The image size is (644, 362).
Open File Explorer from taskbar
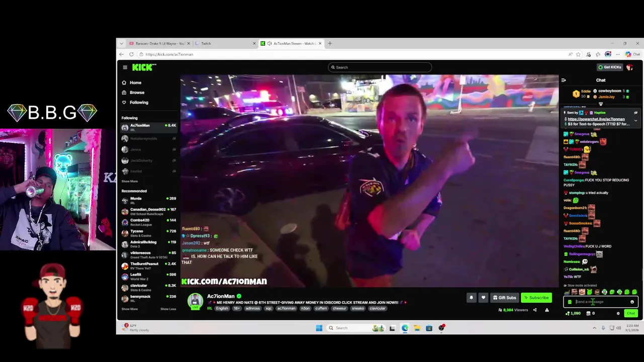coord(417,328)
